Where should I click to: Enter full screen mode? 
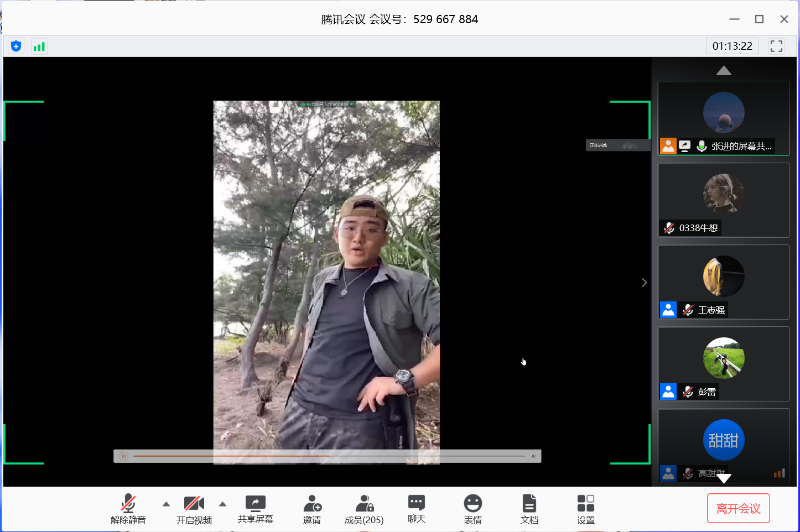(x=776, y=46)
